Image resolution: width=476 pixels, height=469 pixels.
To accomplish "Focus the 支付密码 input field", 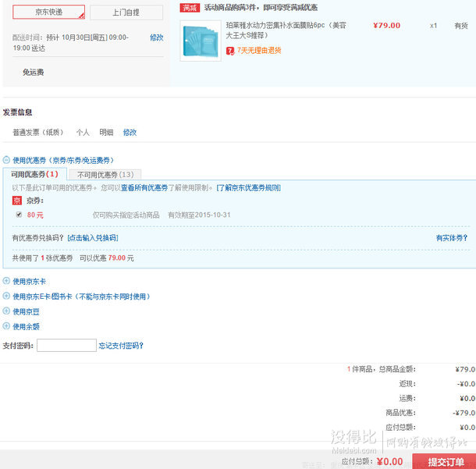I will (x=66, y=346).
